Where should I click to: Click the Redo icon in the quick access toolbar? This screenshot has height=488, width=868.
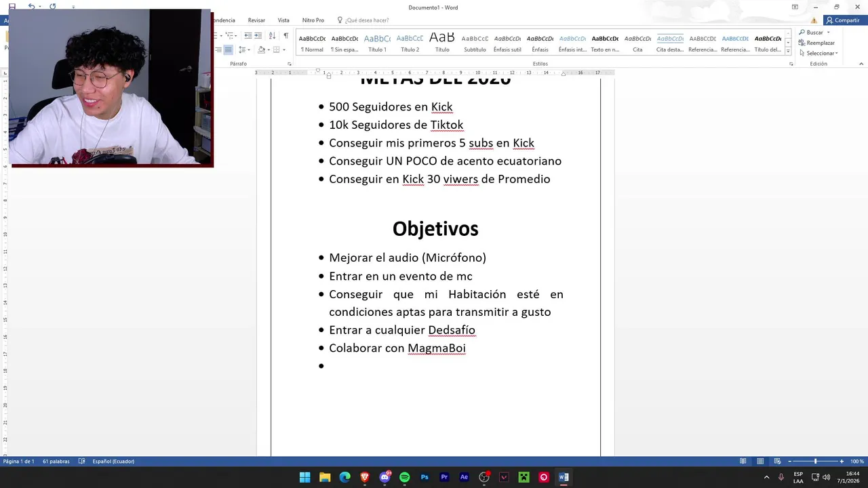click(52, 6)
